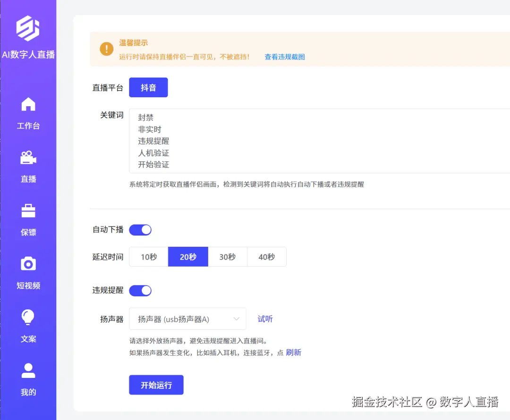Select the 文案 sidebar label
Viewport: 510px width, 420px height.
click(28, 339)
